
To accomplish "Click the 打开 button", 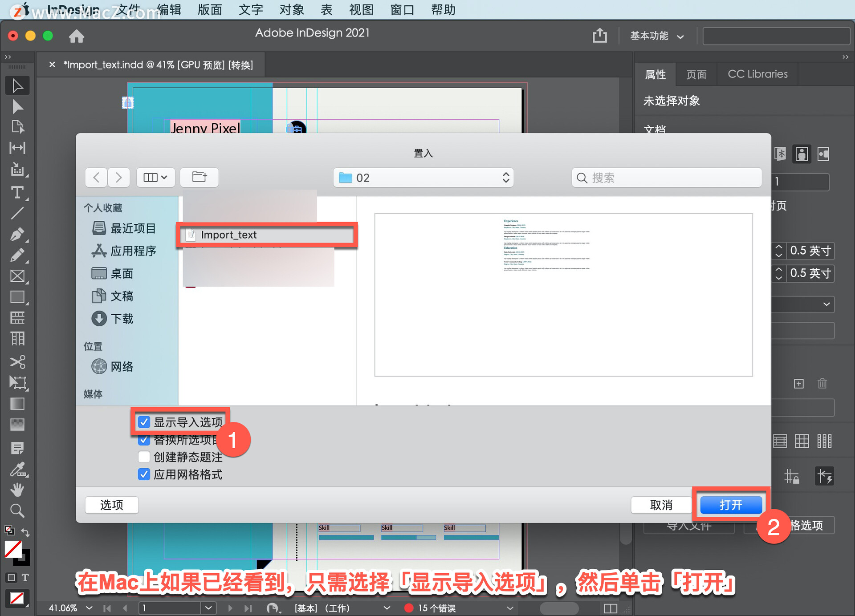I will (730, 505).
